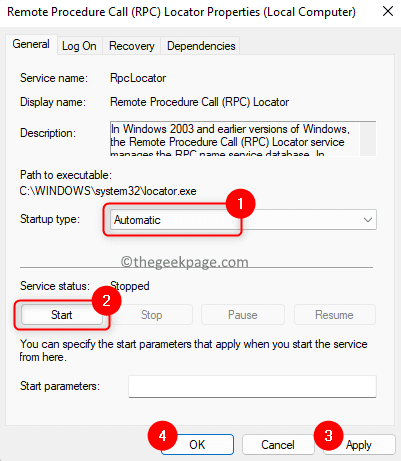
Task: Click Apply to save changes
Action: pos(359,444)
